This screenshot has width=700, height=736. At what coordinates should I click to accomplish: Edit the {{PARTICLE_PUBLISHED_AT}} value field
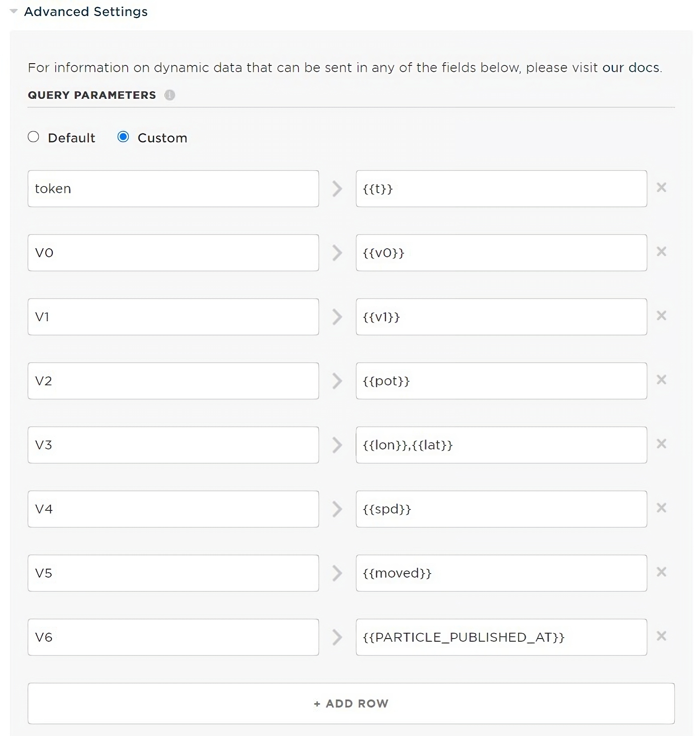[x=501, y=637]
